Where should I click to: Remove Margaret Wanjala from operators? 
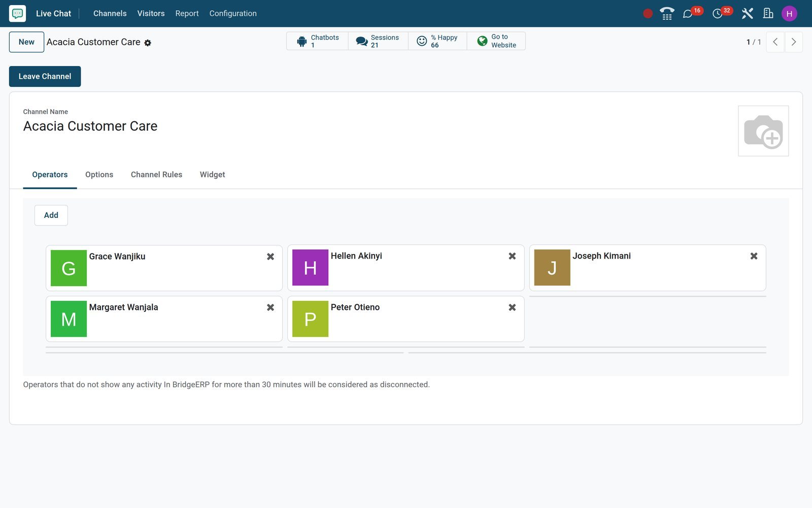pos(270,307)
